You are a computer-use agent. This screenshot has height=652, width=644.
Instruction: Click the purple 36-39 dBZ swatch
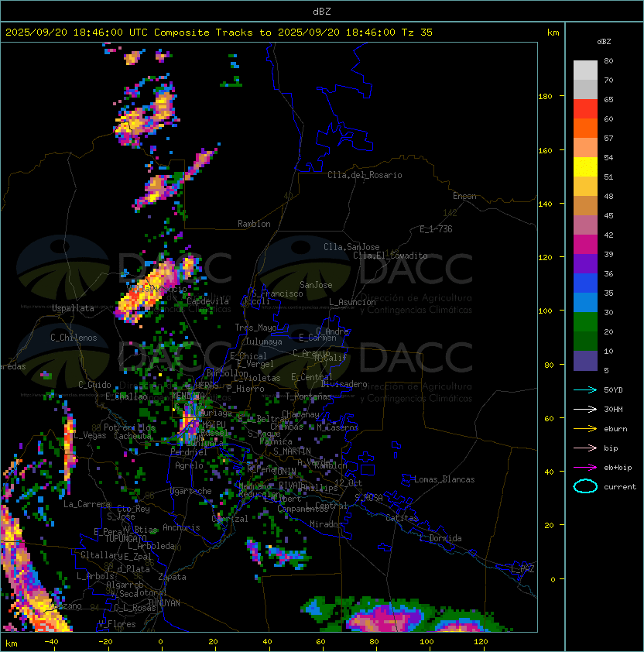point(585,263)
